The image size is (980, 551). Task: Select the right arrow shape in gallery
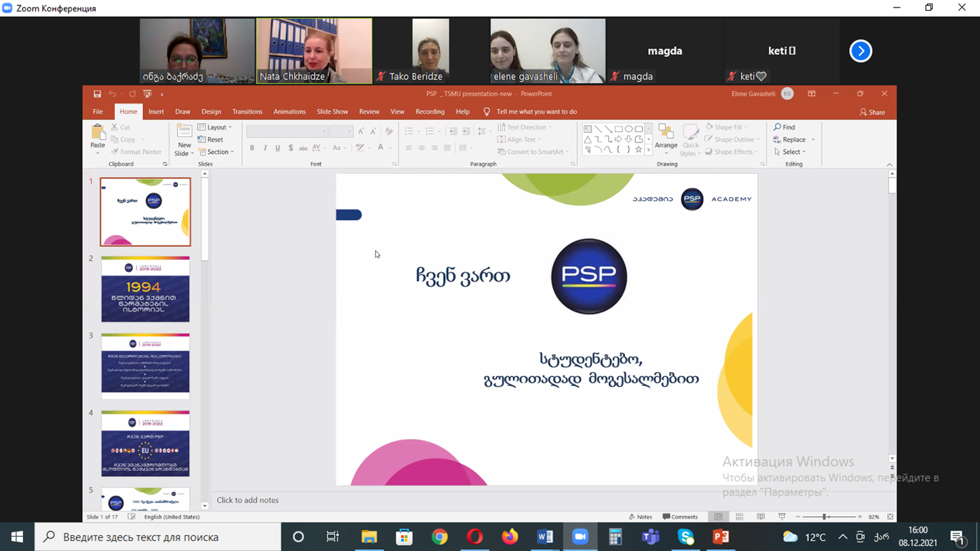click(x=618, y=139)
